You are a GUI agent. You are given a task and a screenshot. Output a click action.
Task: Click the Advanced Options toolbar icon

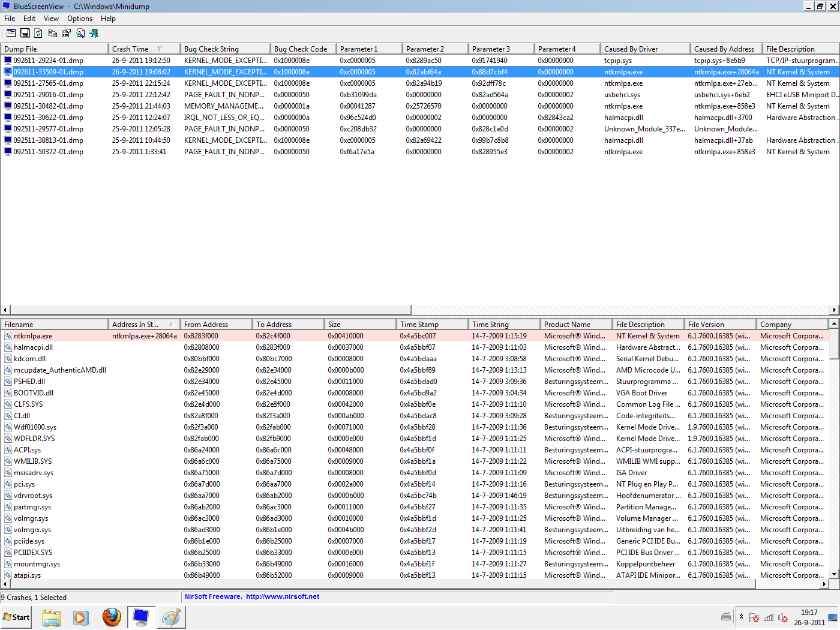[x=11, y=33]
